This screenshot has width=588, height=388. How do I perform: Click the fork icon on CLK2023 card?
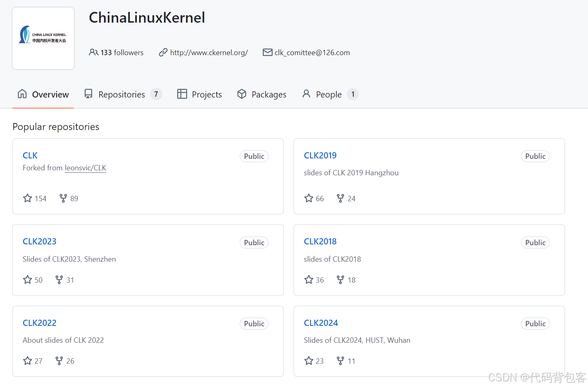[59, 280]
